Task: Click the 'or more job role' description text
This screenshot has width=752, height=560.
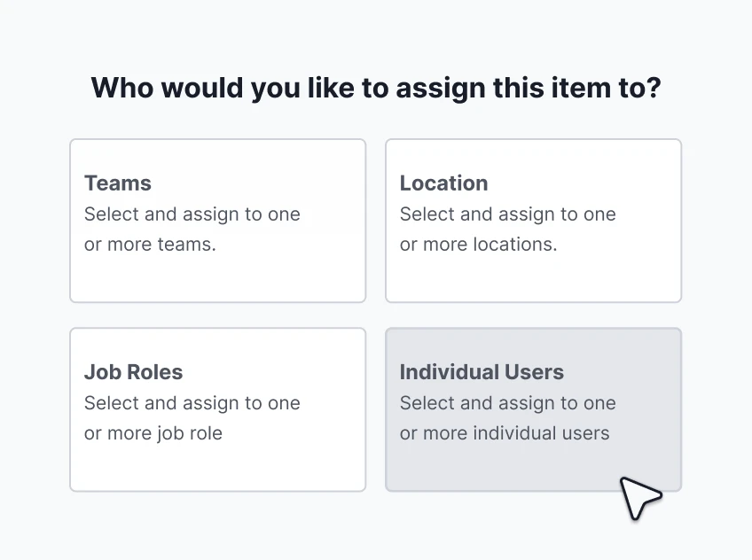Action: pyautogui.click(x=153, y=433)
